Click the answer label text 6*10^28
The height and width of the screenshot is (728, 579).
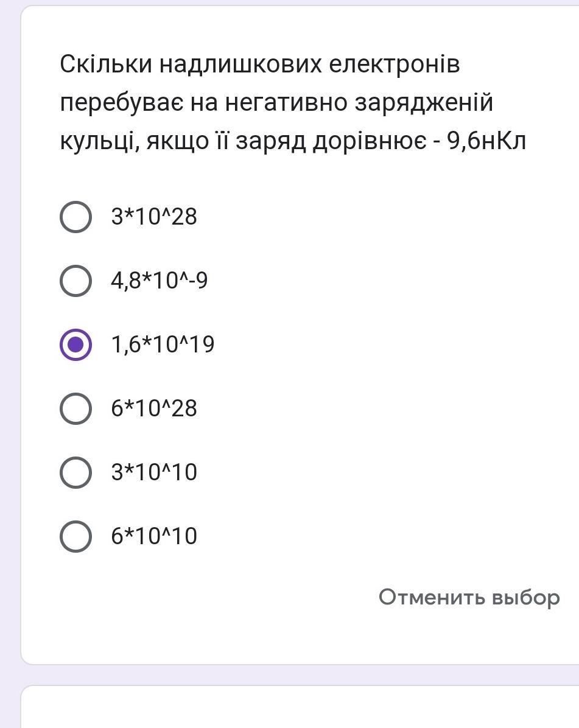tap(154, 408)
